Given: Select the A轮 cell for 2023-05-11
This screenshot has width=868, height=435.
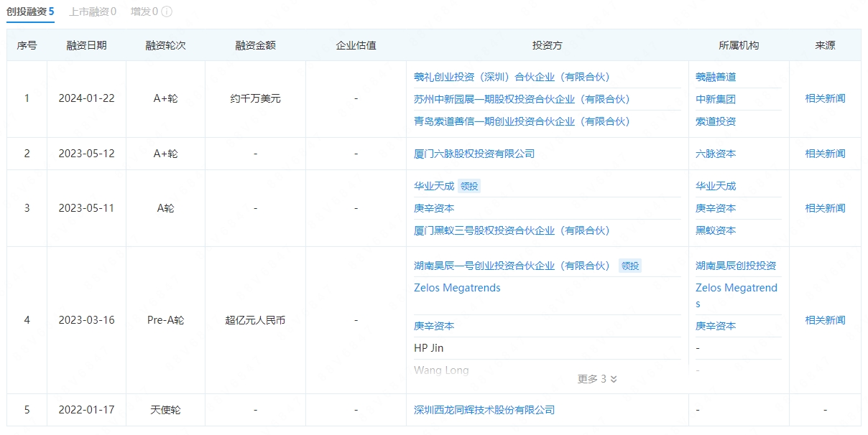Looking at the screenshot, I should pos(165,208).
